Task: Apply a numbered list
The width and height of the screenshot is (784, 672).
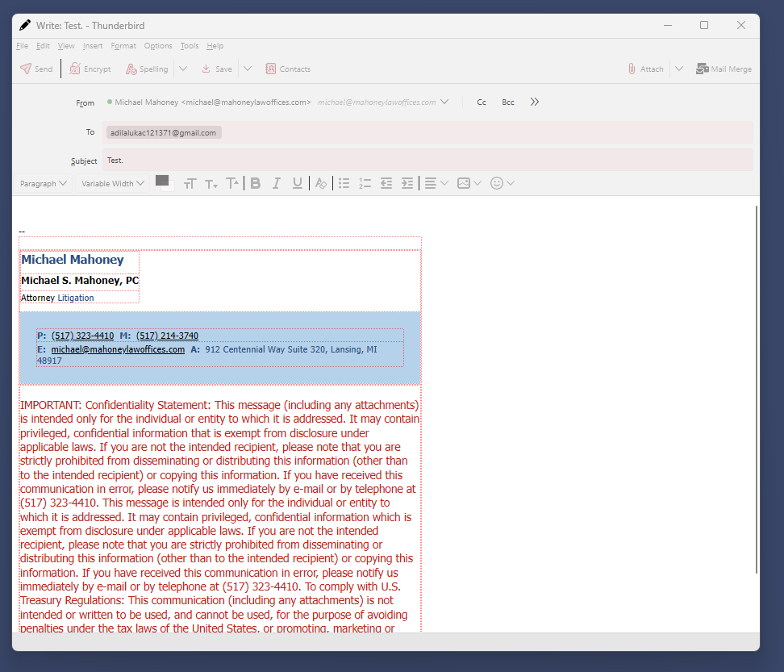Action: pyautogui.click(x=365, y=183)
